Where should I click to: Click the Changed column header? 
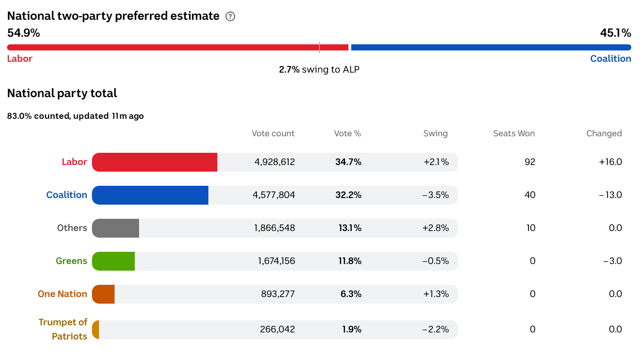pyautogui.click(x=604, y=133)
